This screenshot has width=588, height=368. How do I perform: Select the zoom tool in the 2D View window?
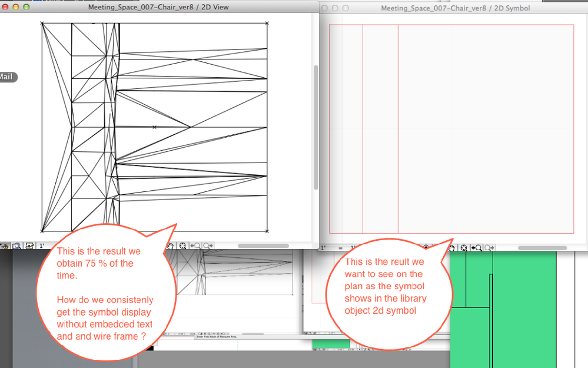click(184, 246)
